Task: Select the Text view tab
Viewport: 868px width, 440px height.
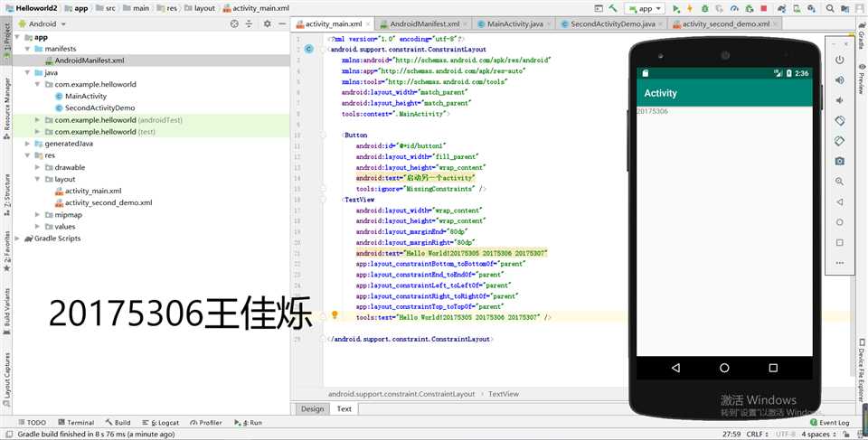Action: 344,409
